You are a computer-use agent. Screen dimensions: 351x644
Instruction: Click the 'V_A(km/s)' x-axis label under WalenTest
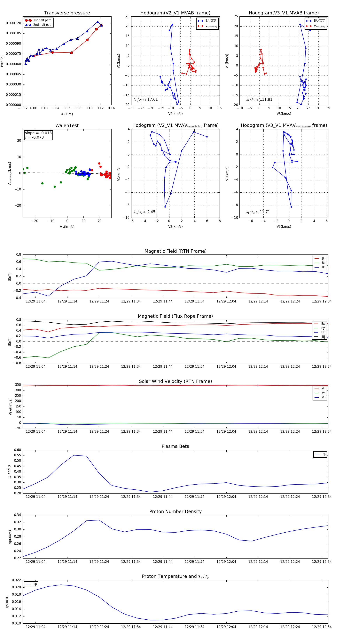point(67,227)
